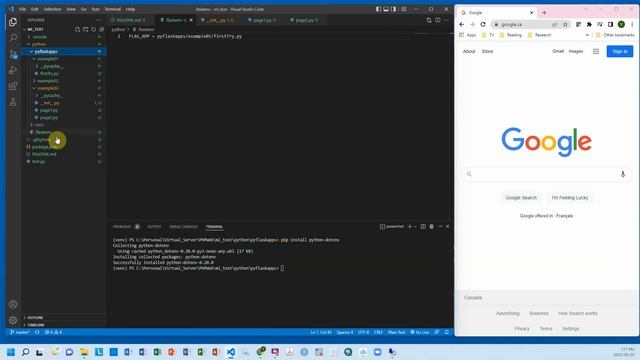Open the Testing flask icon view
Screen dimensions: 640x360
(13, 102)
